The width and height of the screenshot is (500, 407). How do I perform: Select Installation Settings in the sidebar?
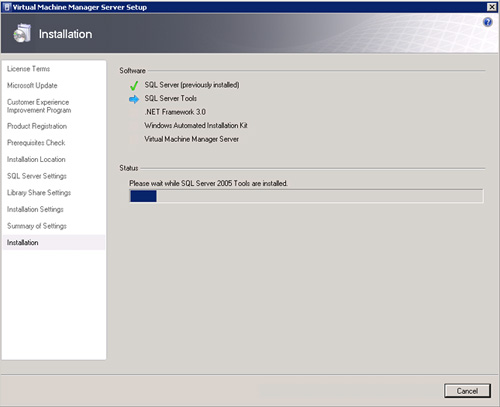[x=35, y=209]
